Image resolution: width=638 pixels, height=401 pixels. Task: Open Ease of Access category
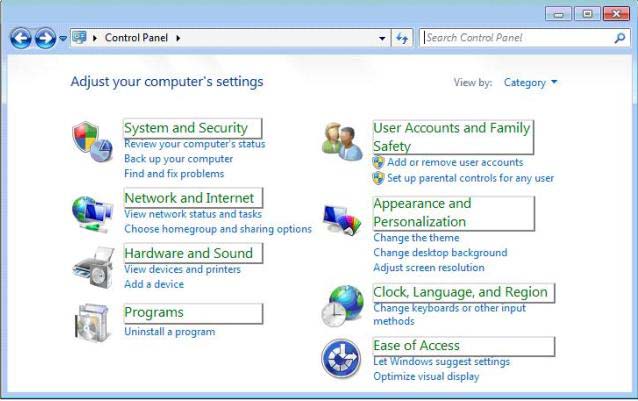click(417, 346)
